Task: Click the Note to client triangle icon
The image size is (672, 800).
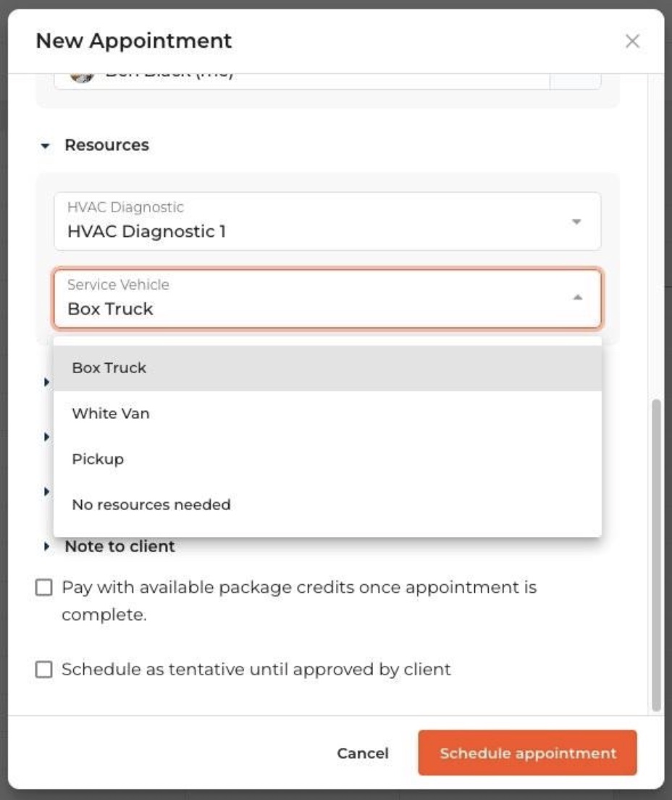Action: [47, 546]
